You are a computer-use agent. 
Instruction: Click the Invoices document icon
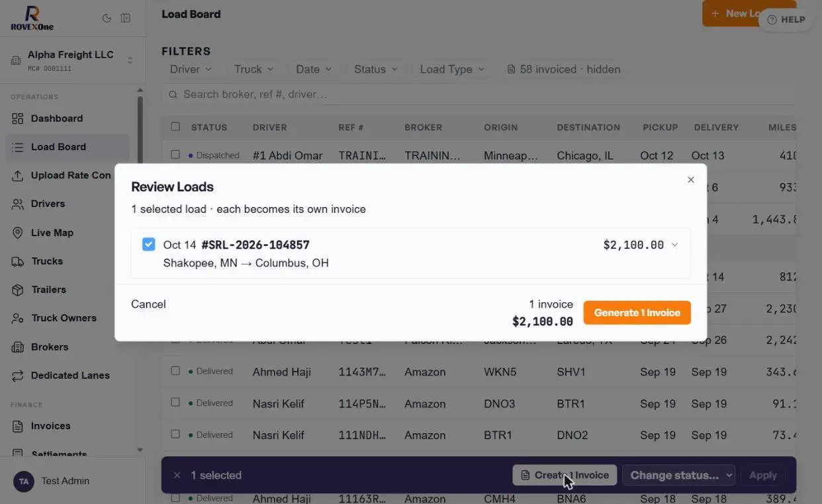point(18,426)
